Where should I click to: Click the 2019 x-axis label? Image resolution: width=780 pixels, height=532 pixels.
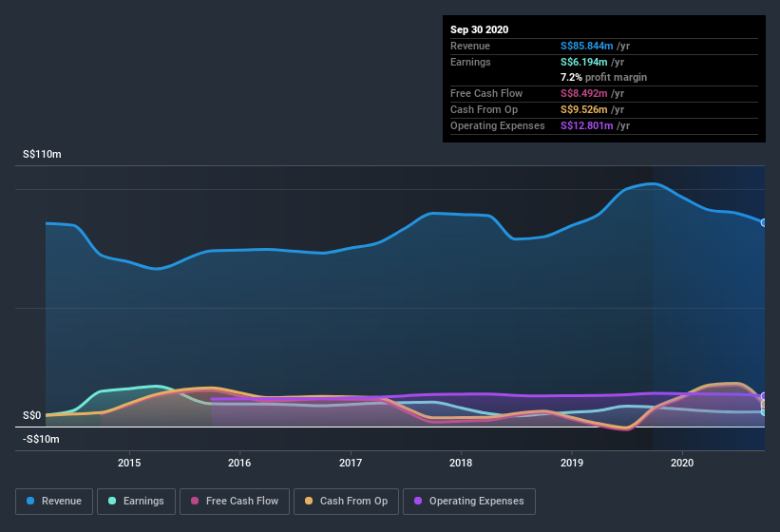(x=572, y=463)
